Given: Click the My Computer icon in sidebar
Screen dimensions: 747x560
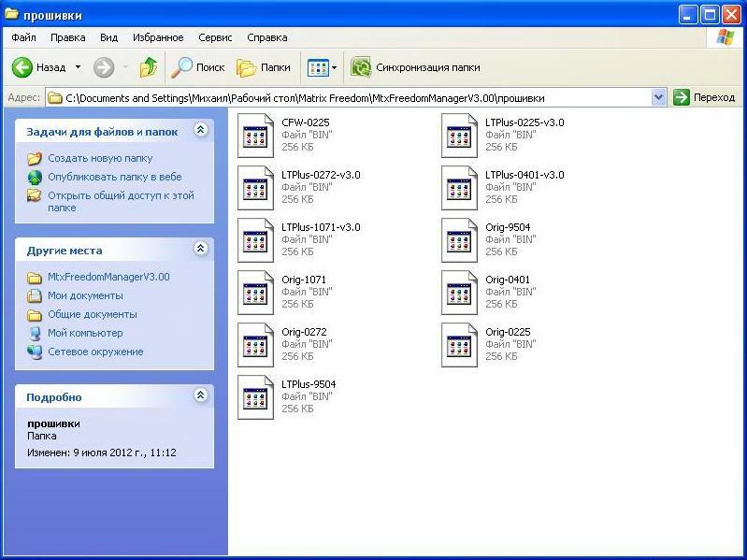Looking at the screenshot, I should [35, 334].
